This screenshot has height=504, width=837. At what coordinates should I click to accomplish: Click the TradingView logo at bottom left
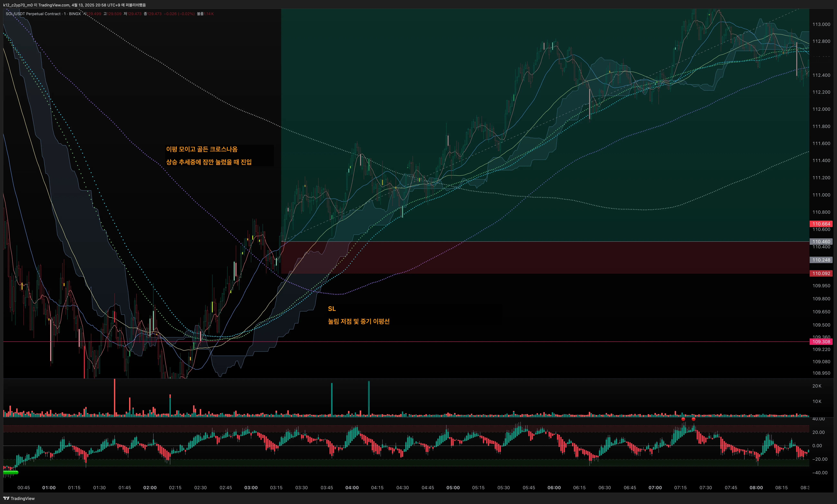[x=19, y=498]
